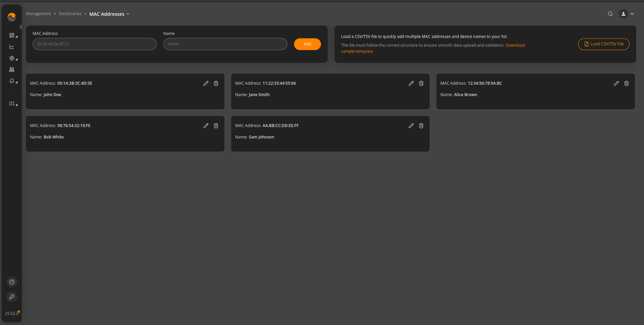Image resolution: width=644 pixels, height=325 pixels.
Task: Click MAC address 12:34:56:78:9A:BC
Action: point(485,83)
